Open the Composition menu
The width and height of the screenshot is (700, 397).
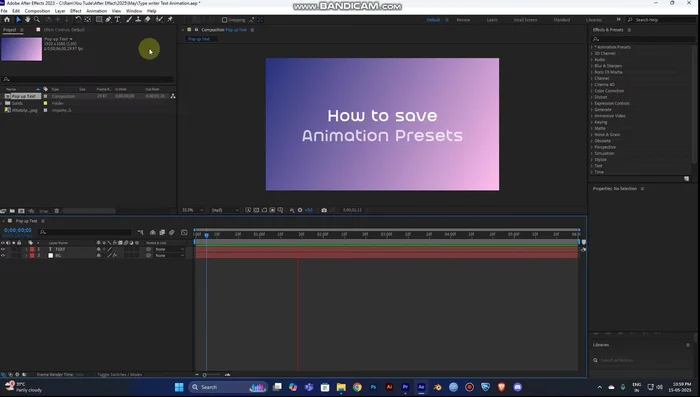(38, 11)
